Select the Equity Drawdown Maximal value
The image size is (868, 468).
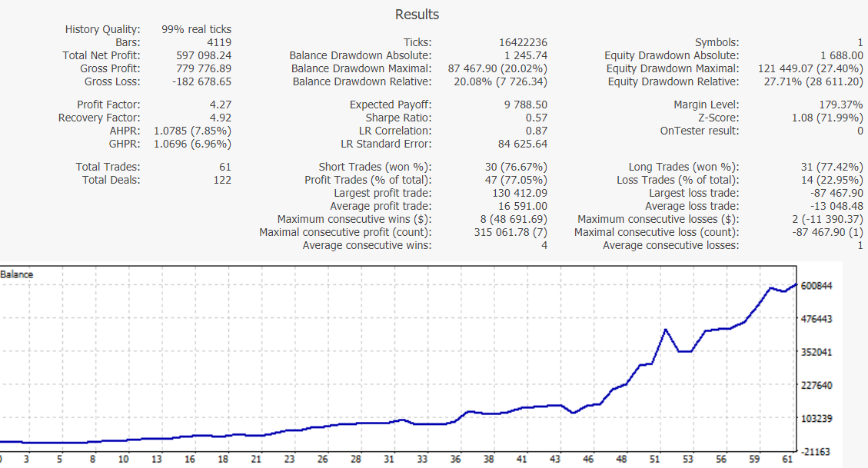810,68
